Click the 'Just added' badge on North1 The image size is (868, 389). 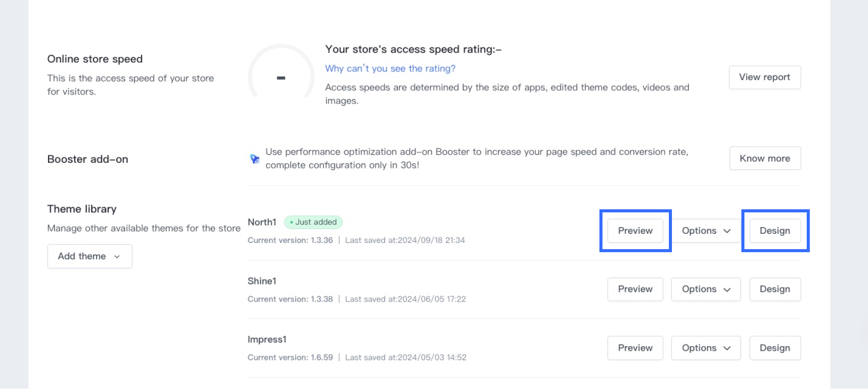click(313, 222)
